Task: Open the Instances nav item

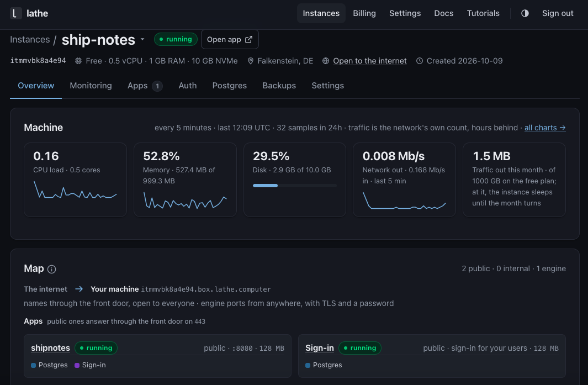Action: (321, 13)
